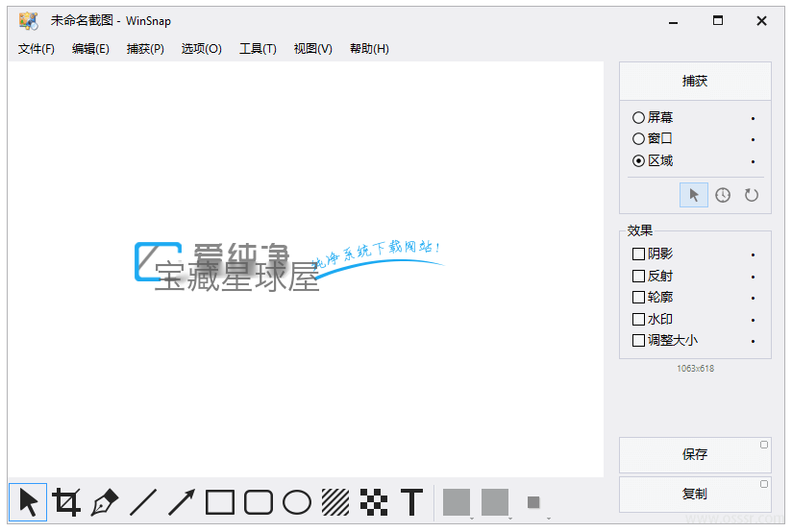The image size is (792, 532).
Task: Toggle include mouse cursor in capture
Action: (694, 195)
